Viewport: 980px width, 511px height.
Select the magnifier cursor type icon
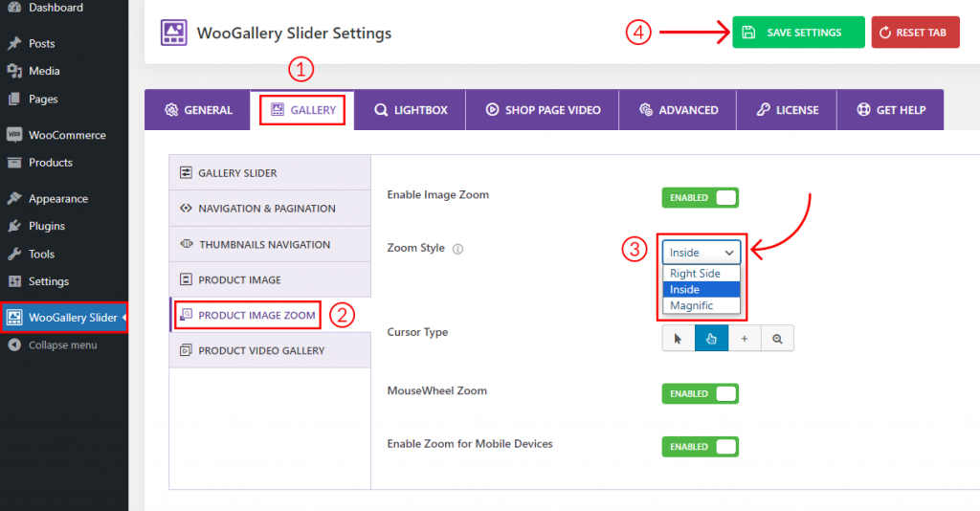pos(777,339)
